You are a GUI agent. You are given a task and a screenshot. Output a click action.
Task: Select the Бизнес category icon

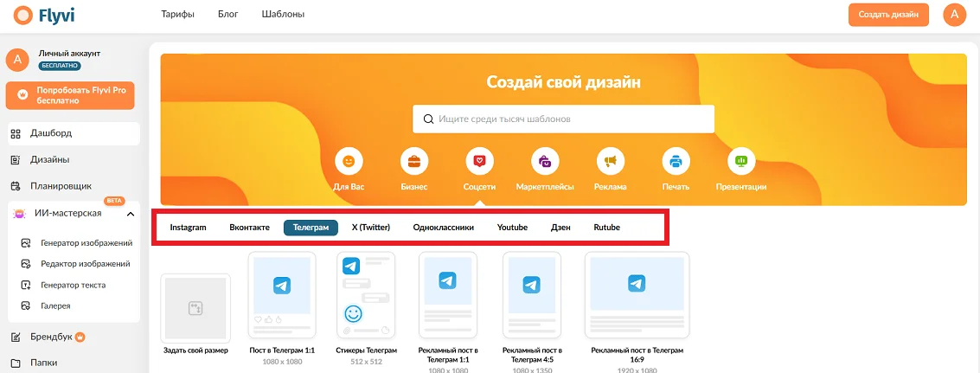coord(413,162)
